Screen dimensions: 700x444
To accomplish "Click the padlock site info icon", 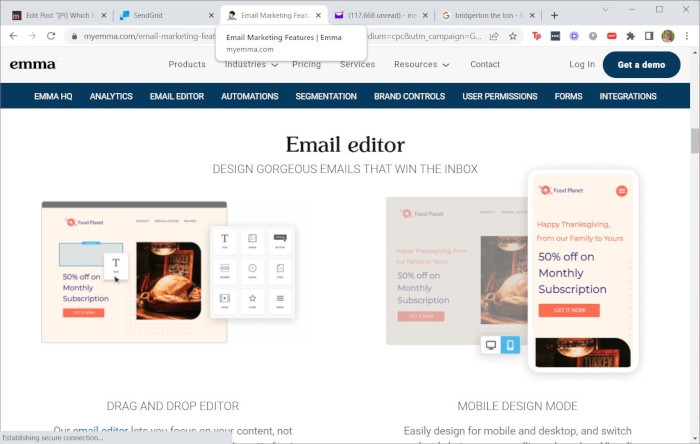I will [x=74, y=37].
